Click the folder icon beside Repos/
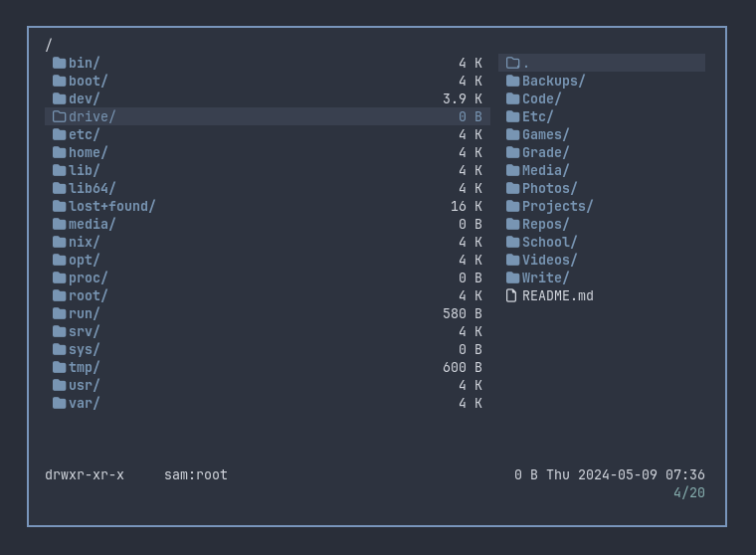 point(512,224)
